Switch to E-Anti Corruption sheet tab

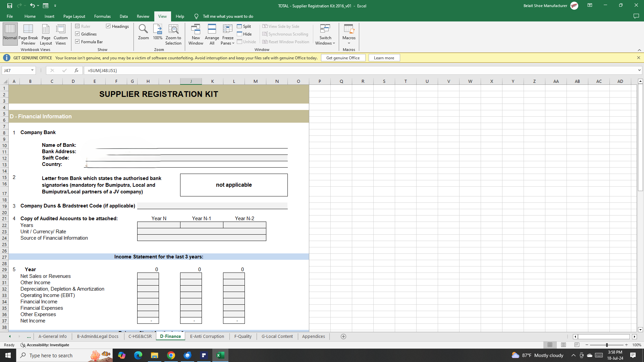(207, 336)
